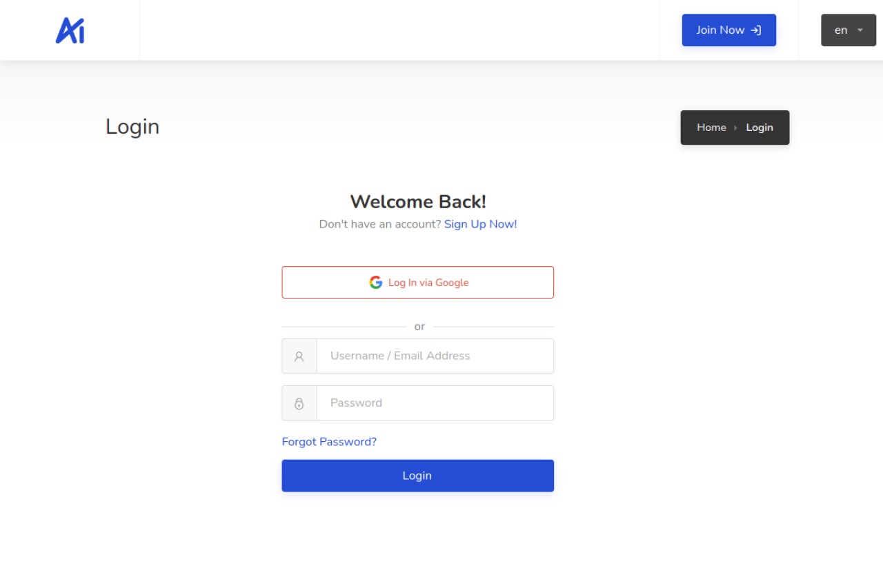The width and height of the screenshot is (883, 588).
Task: Open the en language dropdown
Action: 849,30
